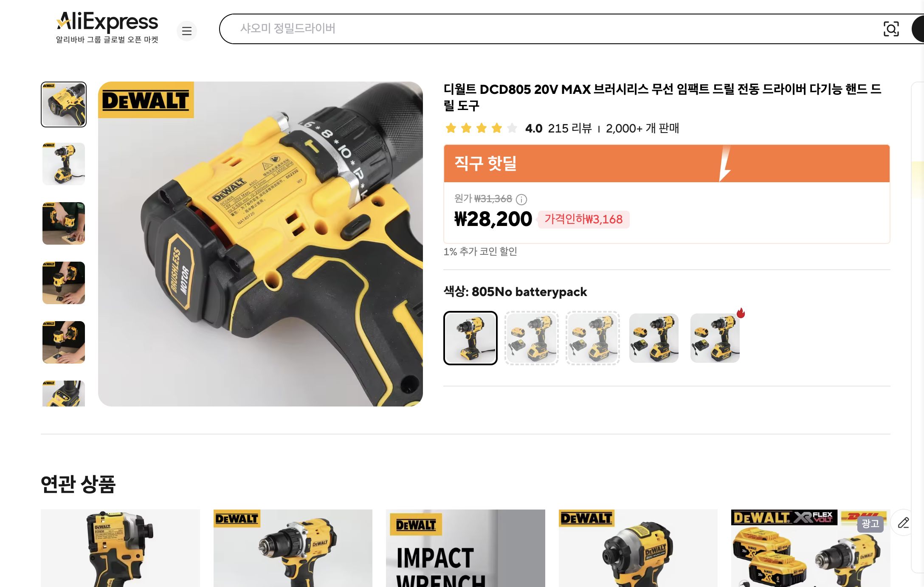Go to AliExpress homepage logo
This screenshot has width=924, height=587.
107,27
